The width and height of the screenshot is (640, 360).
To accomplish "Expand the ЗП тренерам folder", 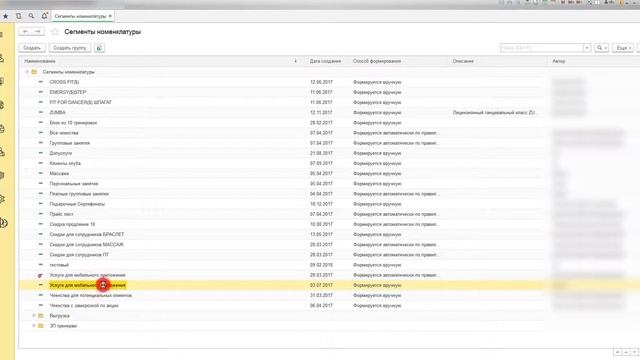I will point(34,326).
